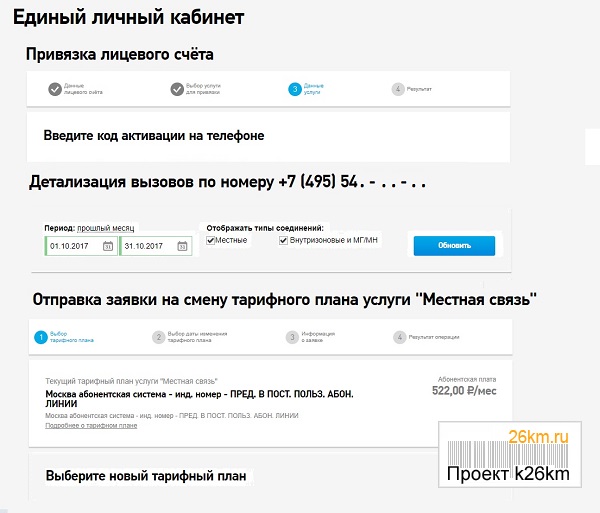Viewport: 600px width, 513px height.
Task: Expand the 'прошлый месяц' period selector
Action: pyautogui.click(x=106, y=228)
